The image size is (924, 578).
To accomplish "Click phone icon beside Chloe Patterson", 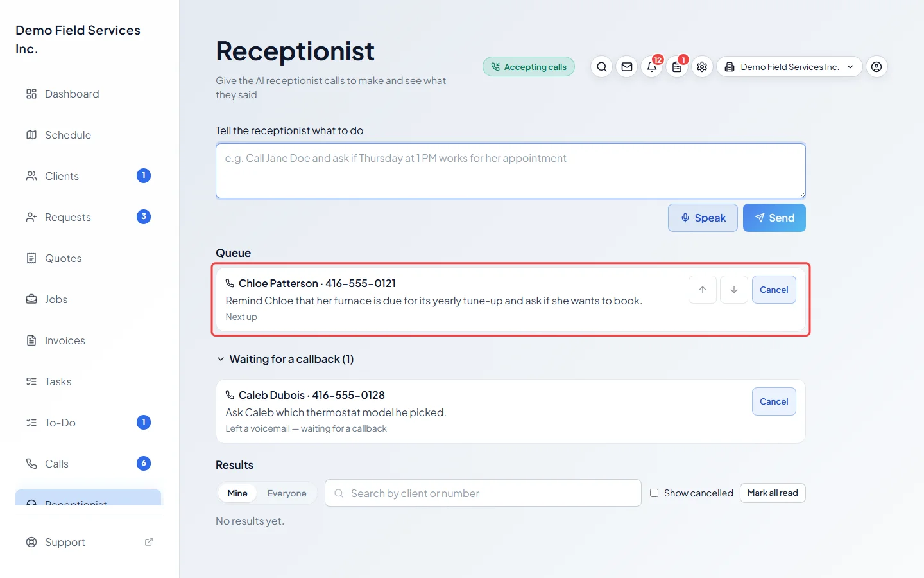I will click(x=230, y=283).
